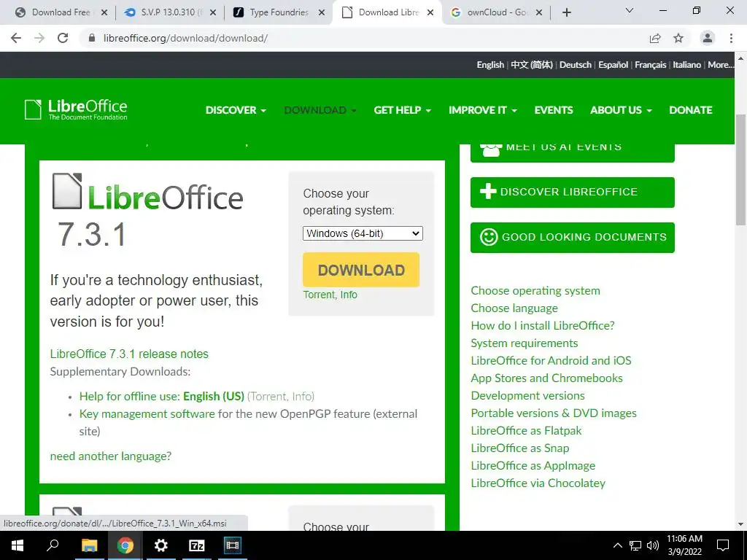The image size is (747, 560).
Task: Switch language to Français
Action: 650,65
